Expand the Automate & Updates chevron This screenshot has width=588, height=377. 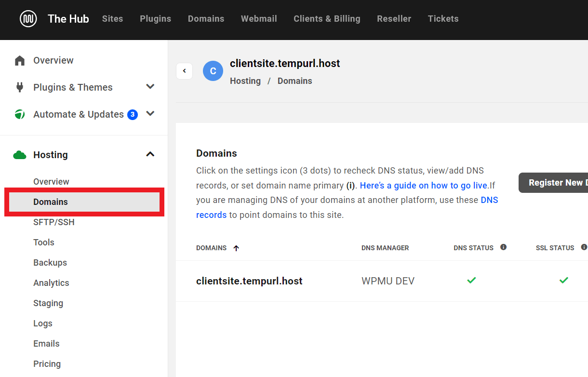[x=150, y=114]
